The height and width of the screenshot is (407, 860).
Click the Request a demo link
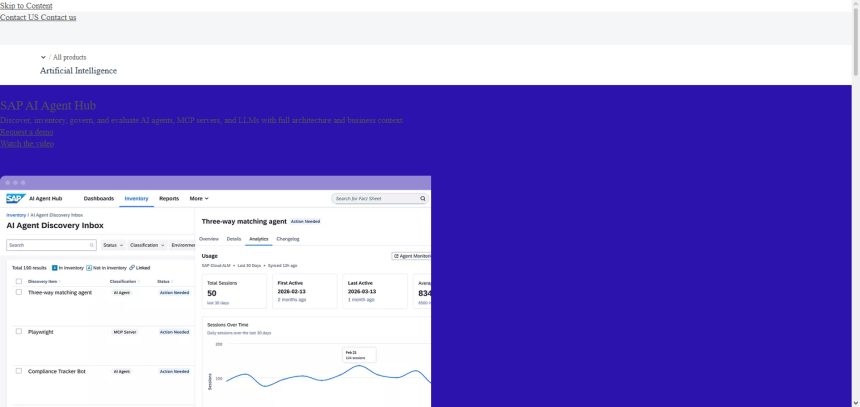(26, 132)
